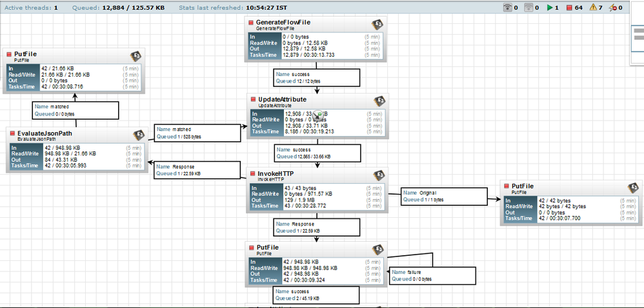Click the invalid components warning icon
Viewport: 644px width, 308px height.
[593, 7]
